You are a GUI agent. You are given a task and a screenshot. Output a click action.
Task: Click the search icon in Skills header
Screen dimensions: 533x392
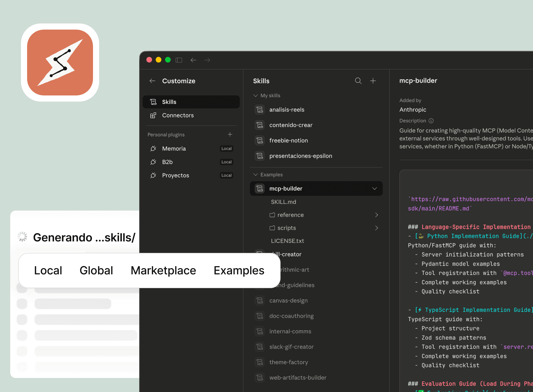point(358,81)
